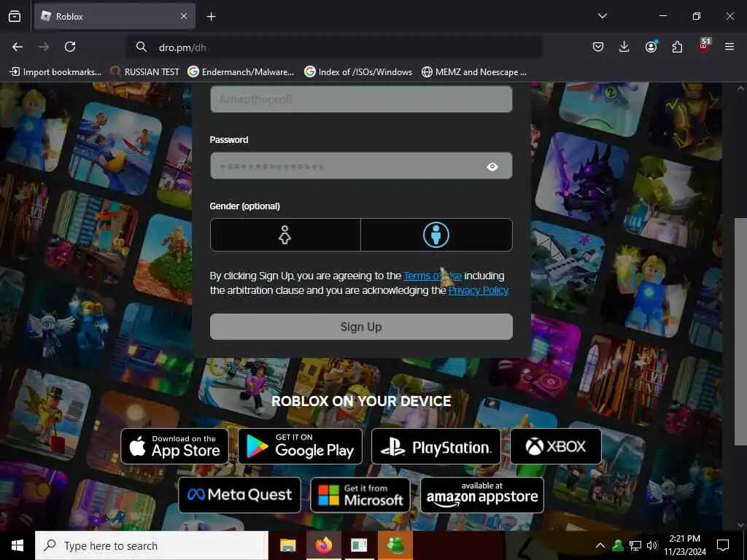This screenshot has width=747, height=560.
Task: Click the address bar search icon
Action: [x=141, y=47]
